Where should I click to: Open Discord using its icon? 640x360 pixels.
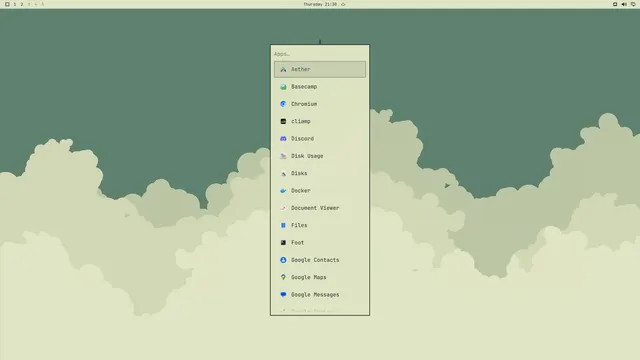click(283, 139)
